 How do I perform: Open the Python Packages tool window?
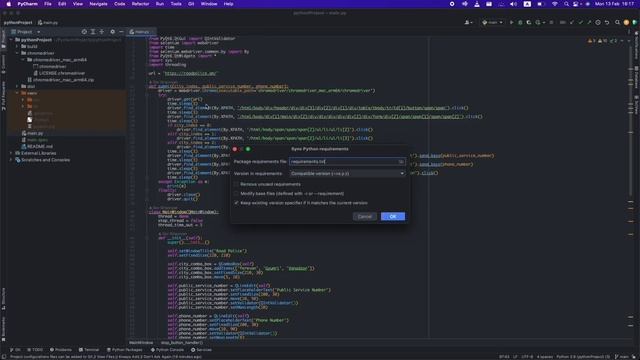coord(124,350)
